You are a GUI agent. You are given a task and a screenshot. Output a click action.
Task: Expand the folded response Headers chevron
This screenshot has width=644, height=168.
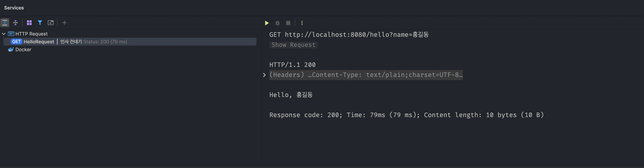tap(264, 75)
